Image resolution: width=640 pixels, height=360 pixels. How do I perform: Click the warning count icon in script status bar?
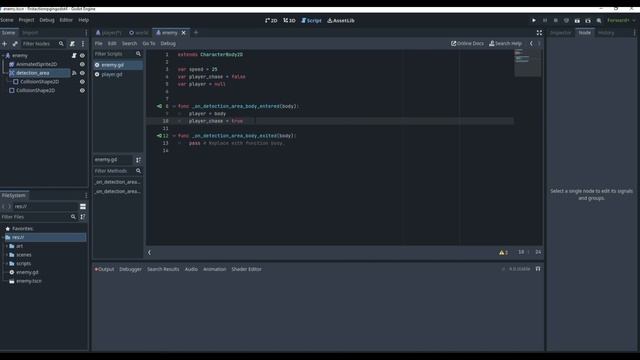[x=503, y=253]
